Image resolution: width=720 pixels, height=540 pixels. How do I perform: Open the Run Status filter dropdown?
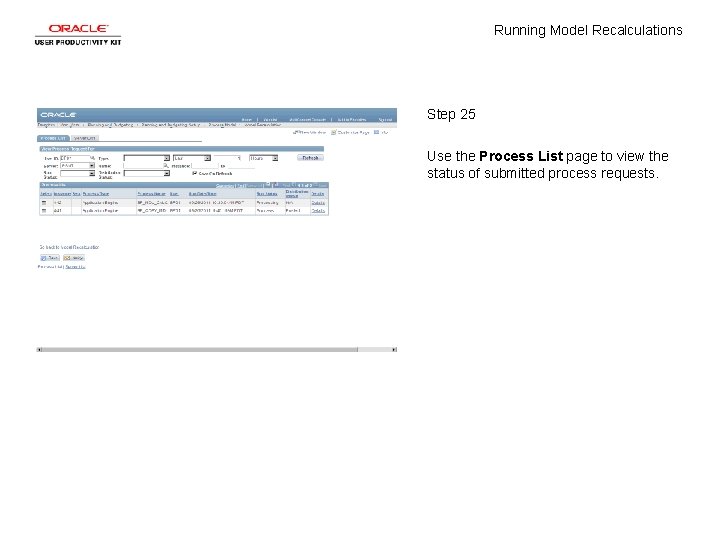pos(78,174)
